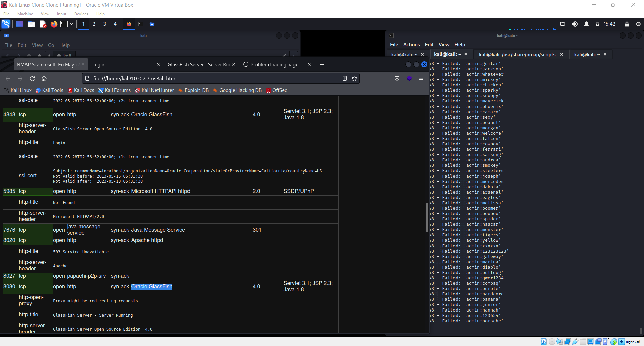Image resolution: width=644 pixels, height=346 pixels.
Task: Open the purple extension panel in the toolbar
Action: [409, 78]
